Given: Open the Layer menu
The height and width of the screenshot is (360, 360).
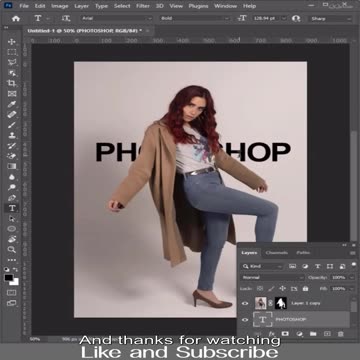Looking at the screenshot, I should [82, 6].
